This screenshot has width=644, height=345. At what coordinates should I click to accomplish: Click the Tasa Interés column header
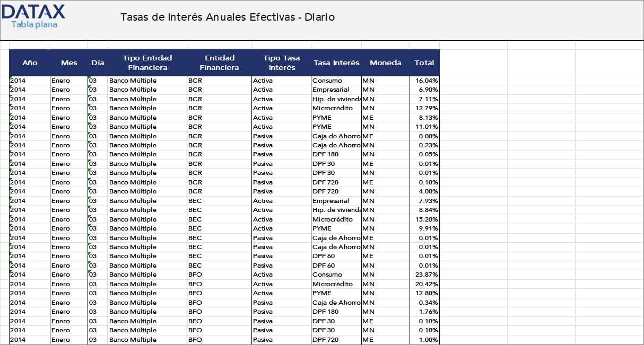point(336,63)
